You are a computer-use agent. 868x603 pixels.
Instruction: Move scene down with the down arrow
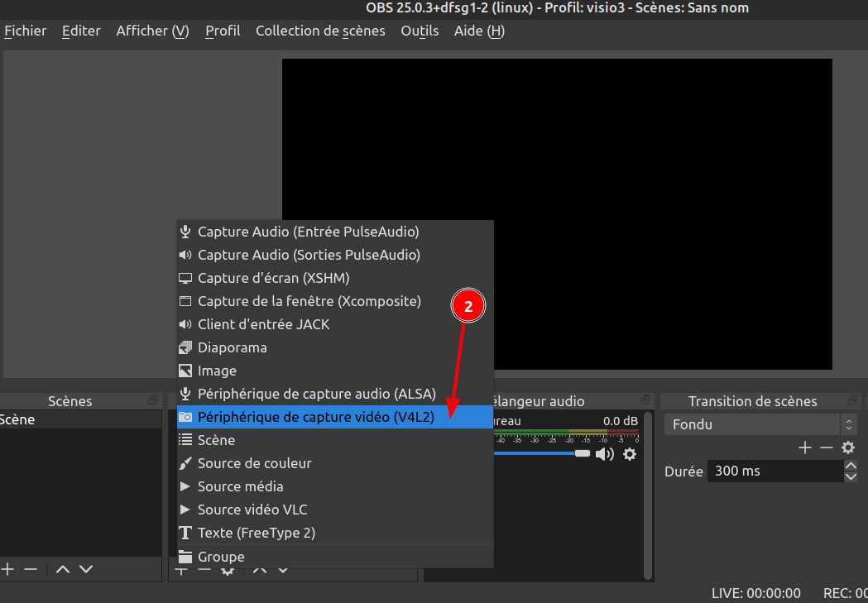[86, 569]
